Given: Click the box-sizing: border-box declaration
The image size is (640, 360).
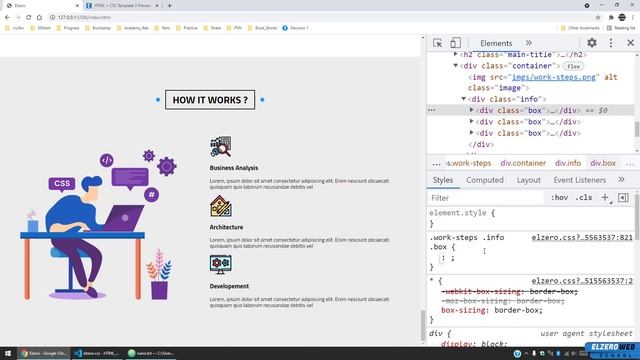Looking at the screenshot, I should [x=492, y=310].
